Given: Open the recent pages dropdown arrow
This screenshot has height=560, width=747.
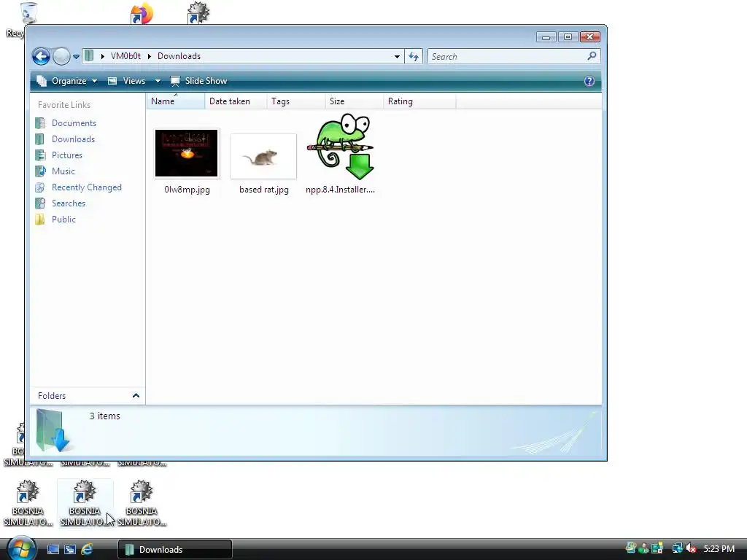Looking at the screenshot, I should click(x=76, y=57).
